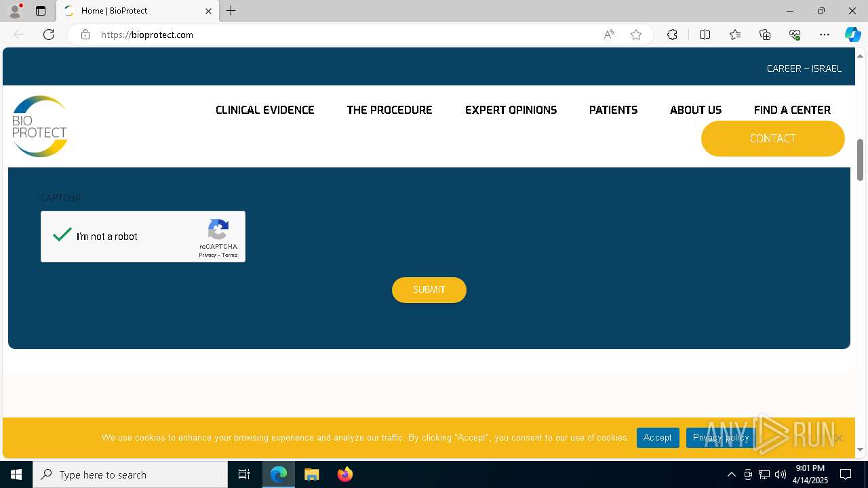
Task: Open the Copilot sidebar icon
Action: click(852, 35)
